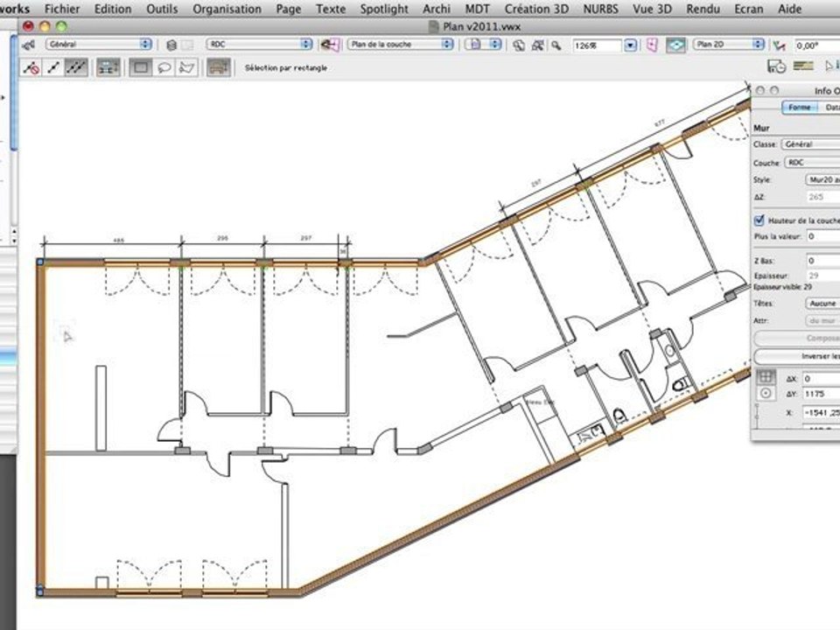Select the single object interactive scaling mode

click(53, 68)
